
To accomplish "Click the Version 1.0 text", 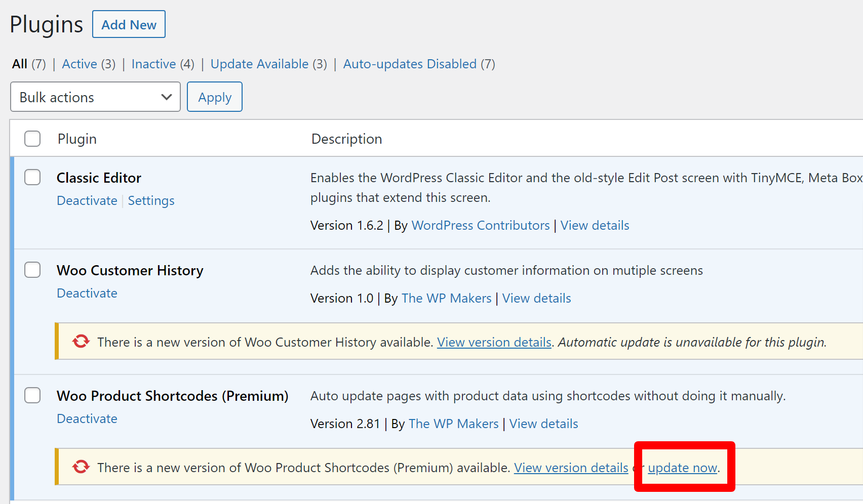I will 342,298.
